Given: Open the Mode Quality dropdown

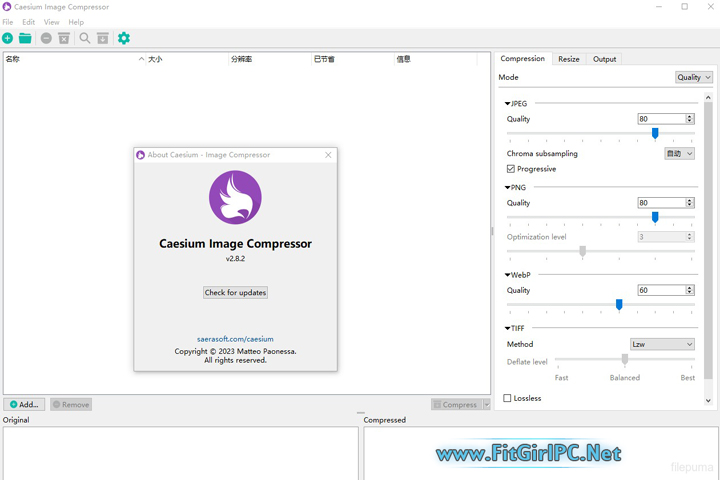Looking at the screenshot, I should [x=693, y=77].
